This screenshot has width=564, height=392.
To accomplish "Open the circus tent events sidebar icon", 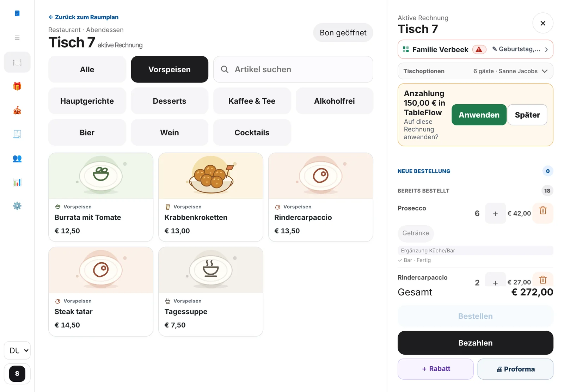I will 17,110.
